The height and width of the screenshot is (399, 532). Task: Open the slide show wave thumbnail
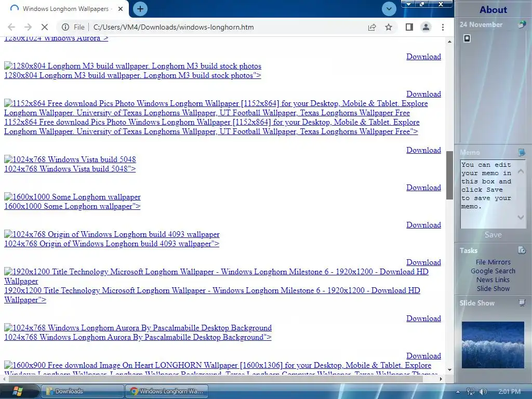tap(493, 345)
